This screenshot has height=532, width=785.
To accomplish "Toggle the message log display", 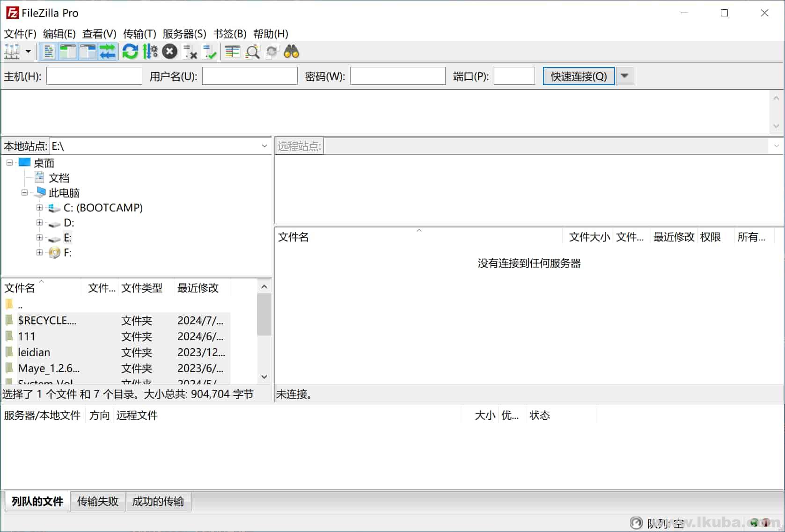I will (48, 51).
